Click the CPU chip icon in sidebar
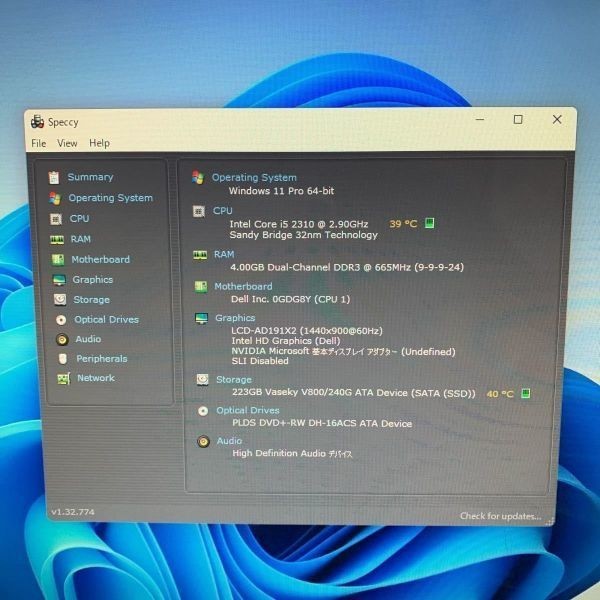600x600 pixels. pyautogui.click(x=56, y=219)
